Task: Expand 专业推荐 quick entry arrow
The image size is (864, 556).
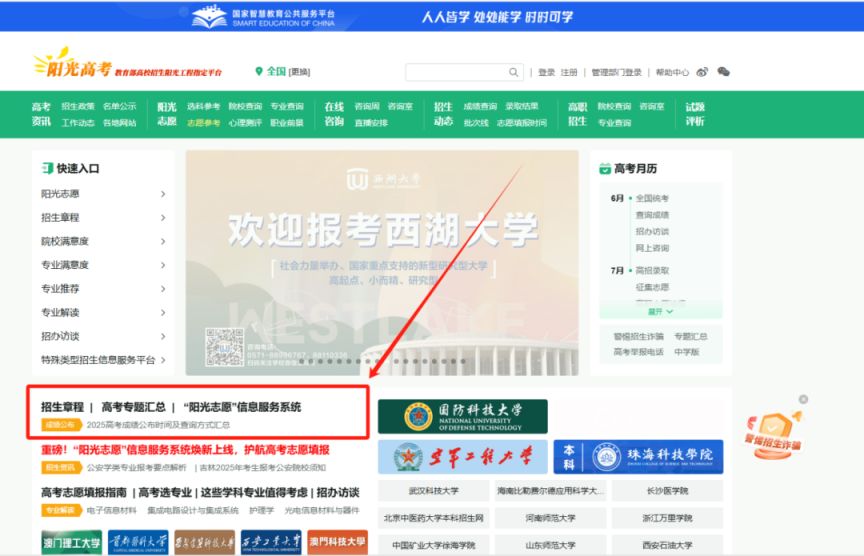Action: pyautogui.click(x=163, y=289)
